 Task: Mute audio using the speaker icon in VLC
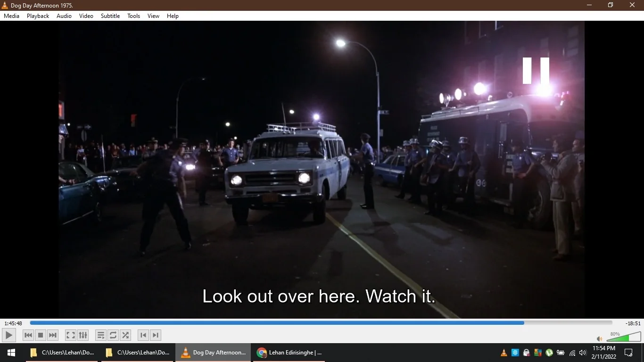click(599, 338)
